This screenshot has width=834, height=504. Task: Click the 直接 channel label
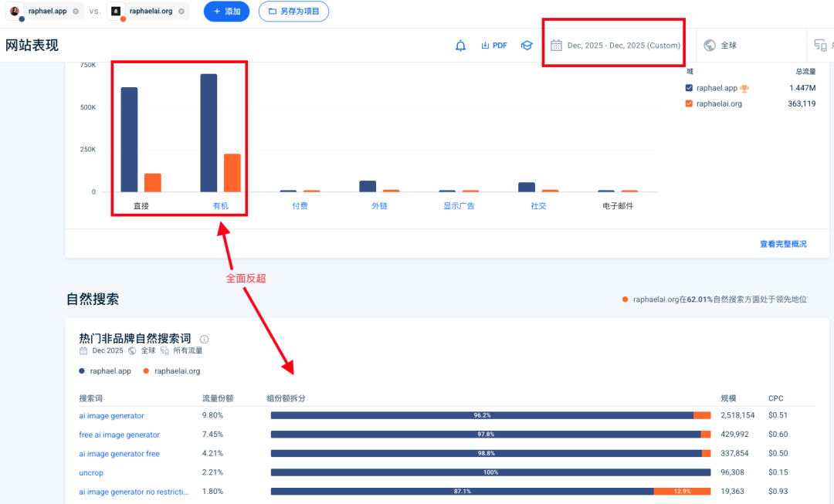141,206
